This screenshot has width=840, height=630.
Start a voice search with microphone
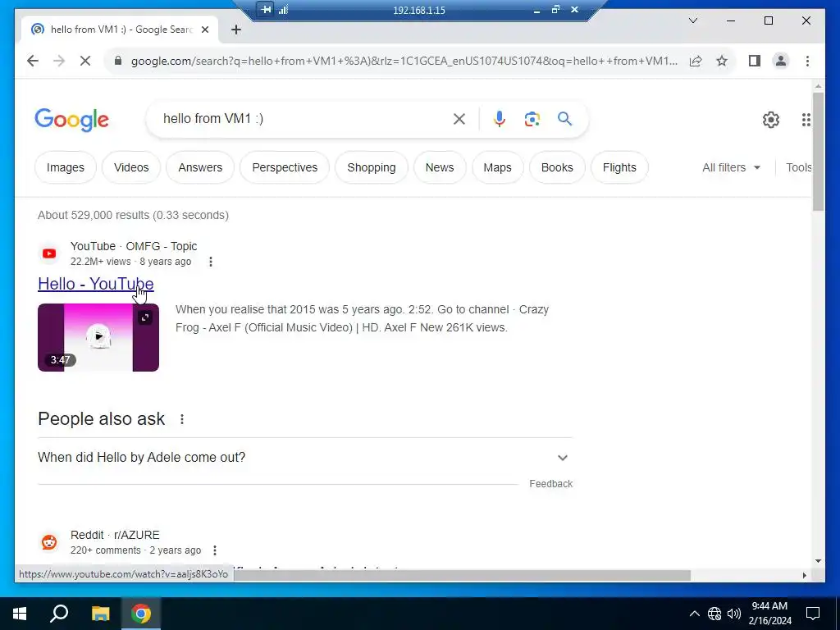click(x=500, y=119)
